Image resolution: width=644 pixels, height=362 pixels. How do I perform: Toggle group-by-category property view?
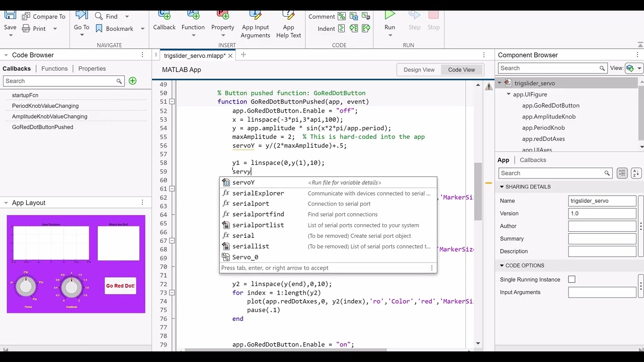click(x=622, y=173)
